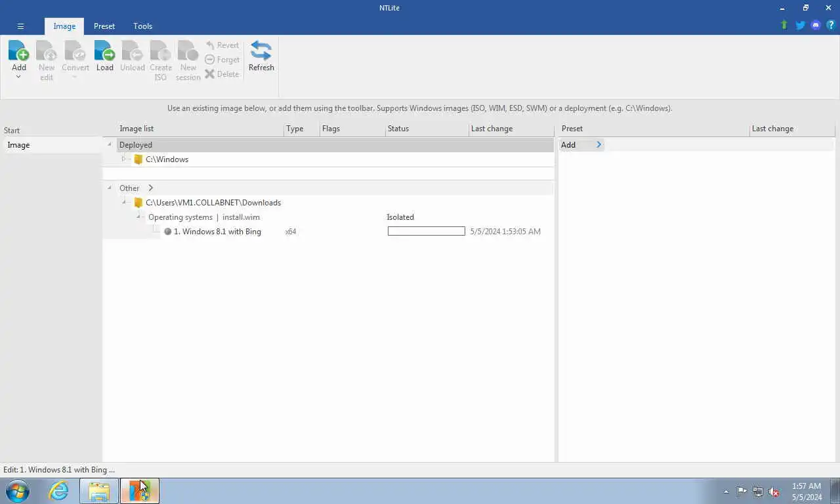The width and height of the screenshot is (840, 504).
Task: Select the Downloads folder icon
Action: (x=138, y=203)
